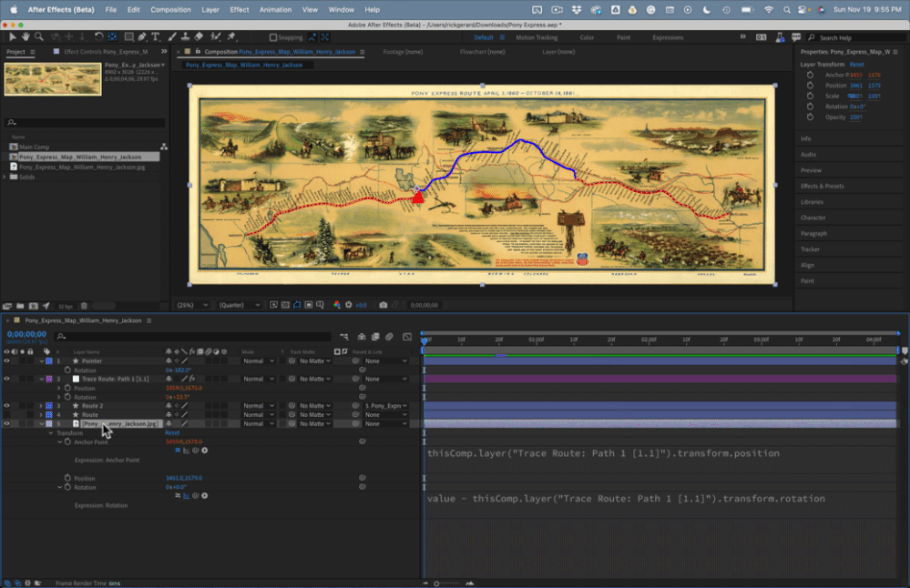Click Reset in Layer Transform properties

[x=856, y=65]
